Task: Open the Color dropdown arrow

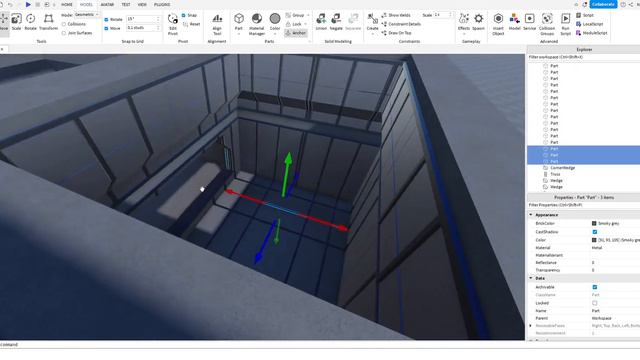Action: click(x=275, y=34)
